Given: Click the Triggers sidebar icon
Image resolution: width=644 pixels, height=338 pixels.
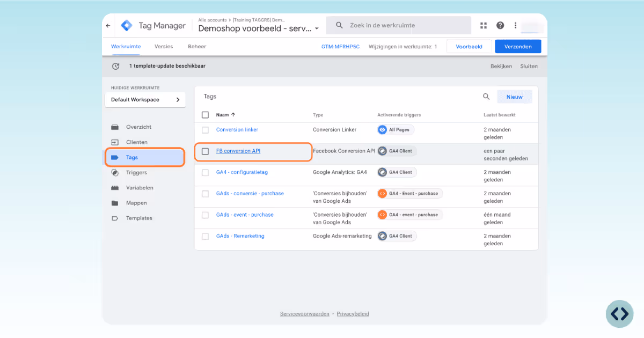Looking at the screenshot, I should pos(115,173).
